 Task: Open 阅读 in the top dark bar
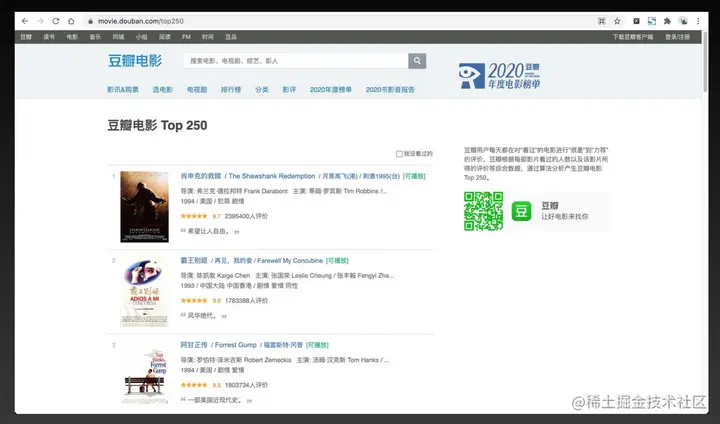pyautogui.click(x=164, y=37)
